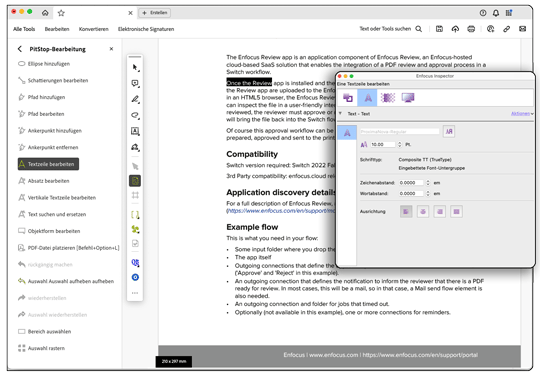This screenshot has width=540, height=379.
Task: Adjust font size stepper arrows
Action: coord(399,145)
